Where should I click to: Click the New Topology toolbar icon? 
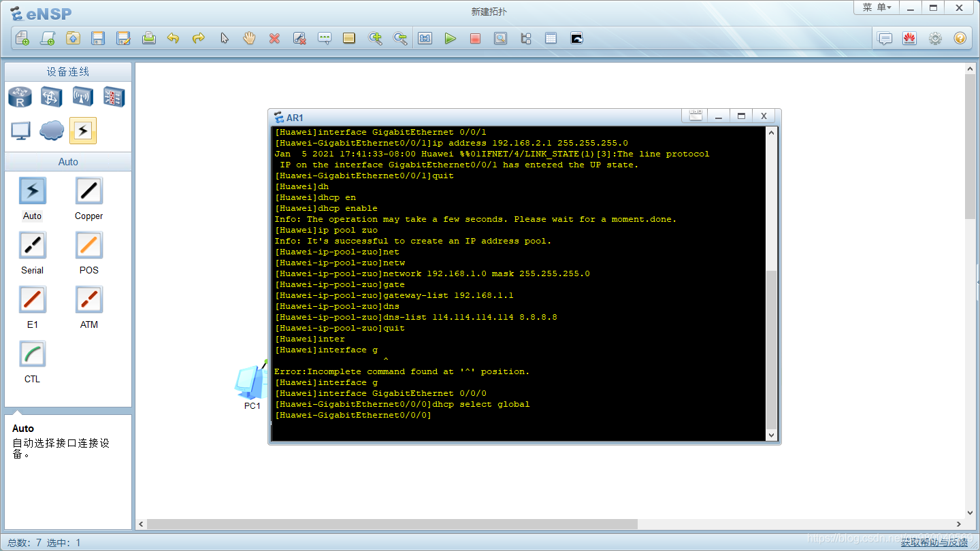tap(22, 38)
